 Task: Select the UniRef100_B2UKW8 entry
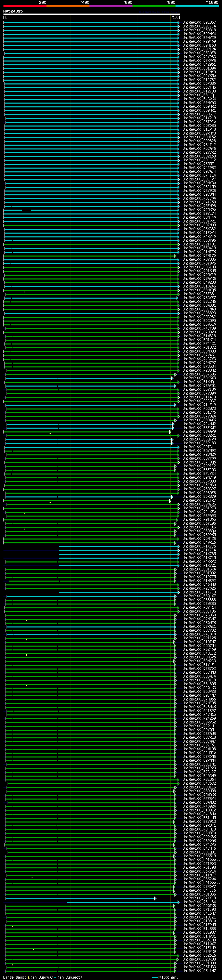[199, 959]
